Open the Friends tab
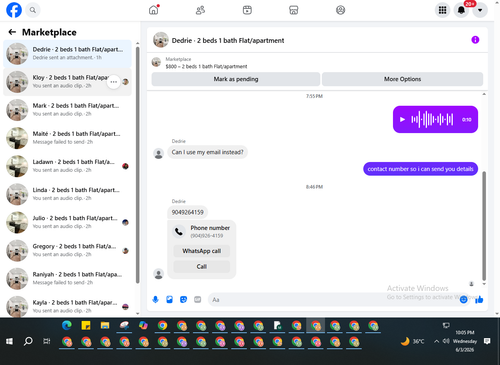Image resolution: width=500 pixels, height=365 pixels. 200,10
